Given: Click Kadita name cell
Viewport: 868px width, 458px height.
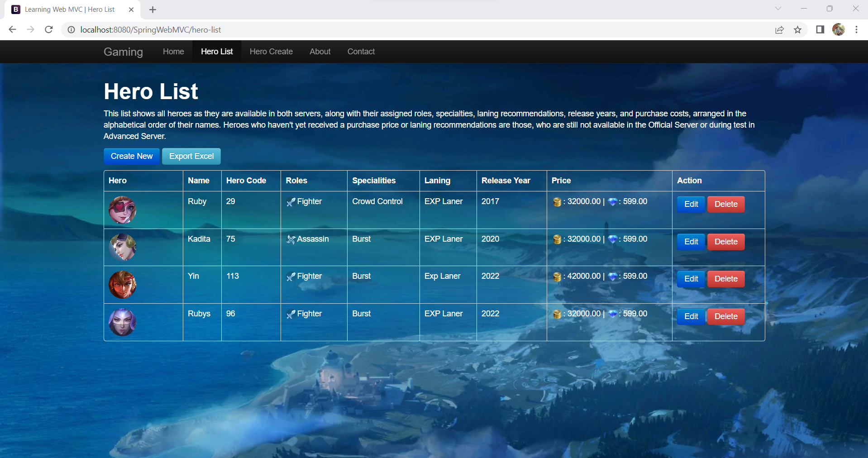Looking at the screenshot, I should tap(202, 248).
